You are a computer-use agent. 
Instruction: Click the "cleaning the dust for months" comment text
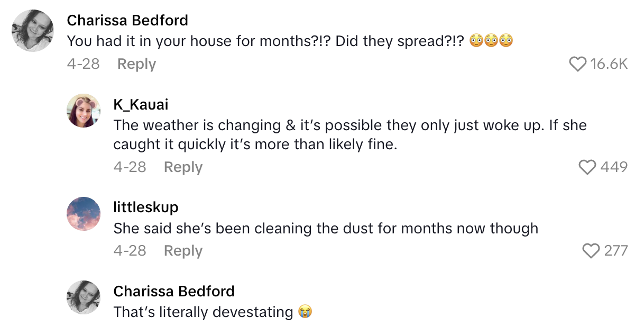(x=326, y=229)
